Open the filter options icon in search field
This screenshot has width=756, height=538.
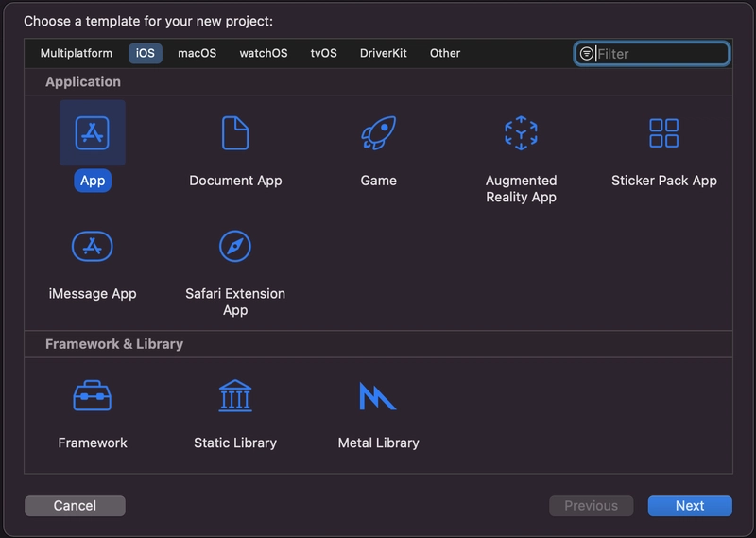587,54
